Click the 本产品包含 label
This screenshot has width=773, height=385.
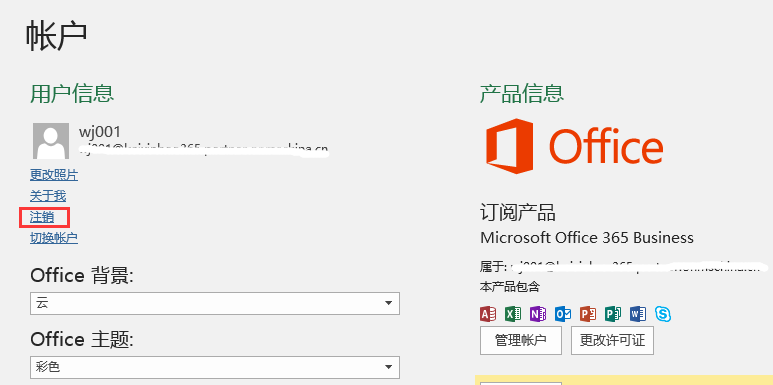(x=510, y=287)
